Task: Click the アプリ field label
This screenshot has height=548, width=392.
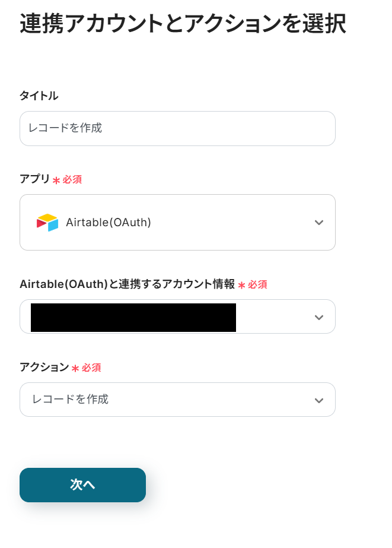Action: point(35,179)
